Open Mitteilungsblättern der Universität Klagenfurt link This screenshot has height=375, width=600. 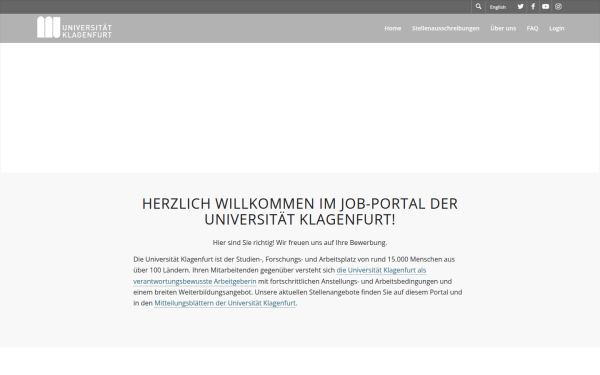tap(225, 303)
